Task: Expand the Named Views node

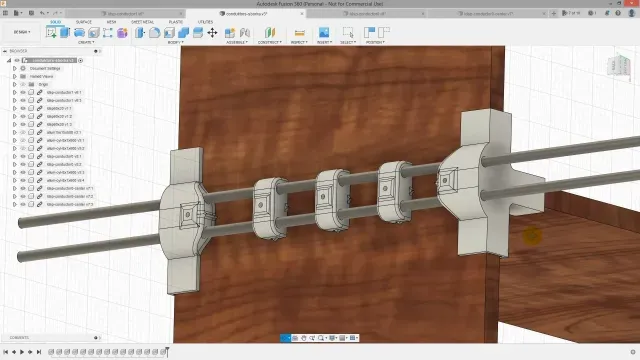Action: click(15, 76)
